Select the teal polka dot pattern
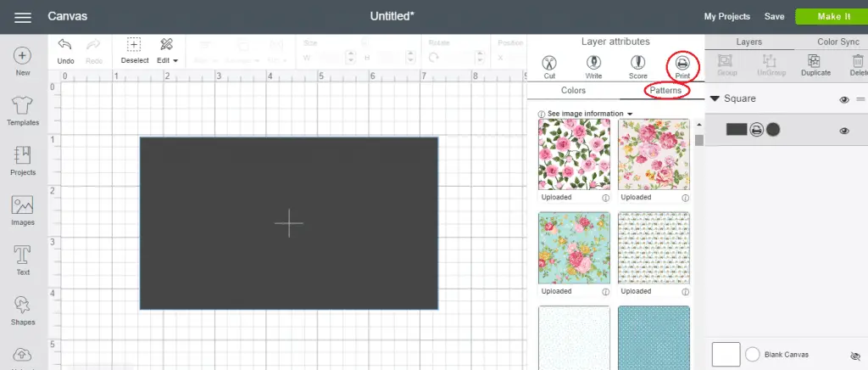Screen dimensions: 868x370 click(x=654, y=338)
